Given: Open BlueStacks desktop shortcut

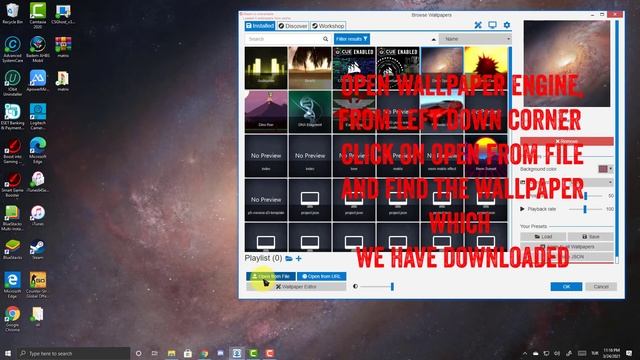Looking at the screenshot, I should pyautogui.click(x=12, y=249).
